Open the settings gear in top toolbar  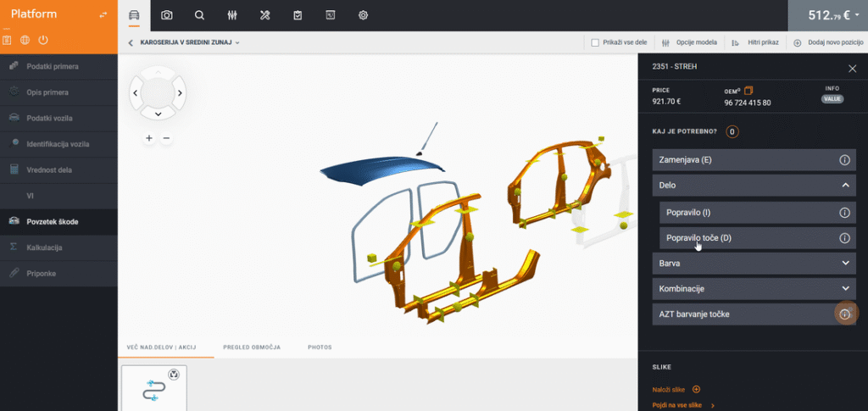(x=363, y=15)
